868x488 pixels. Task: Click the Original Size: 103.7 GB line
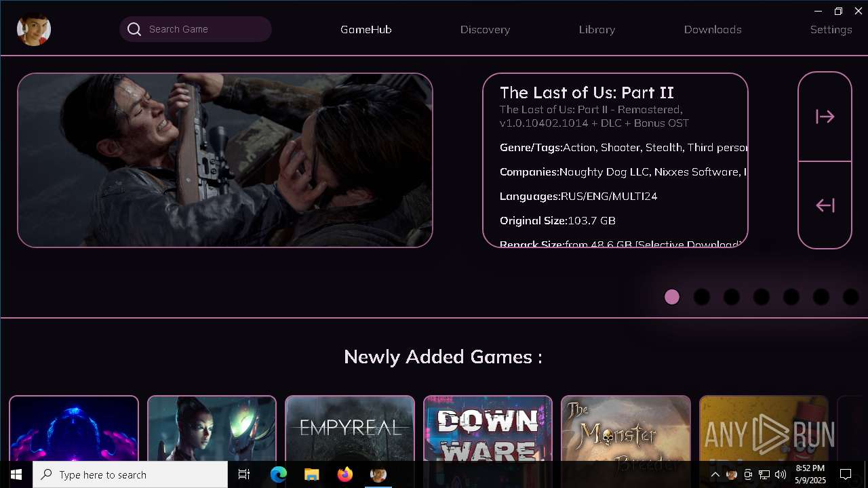557,220
